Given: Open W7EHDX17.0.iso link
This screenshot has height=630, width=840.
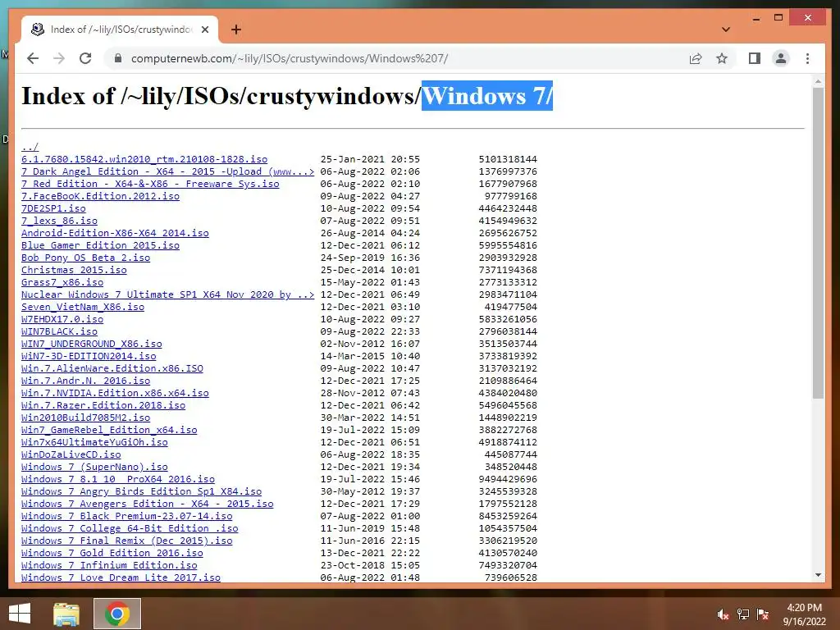Looking at the screenshot, I should coord(62,319).
